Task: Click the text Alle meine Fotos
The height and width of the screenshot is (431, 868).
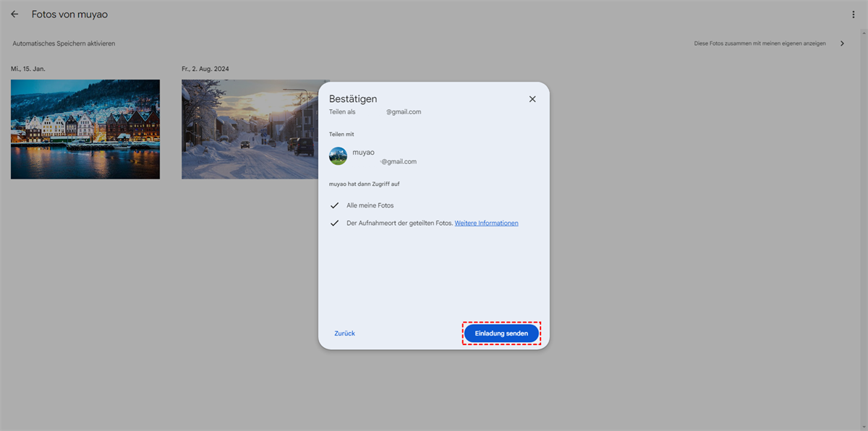Action: (370, 205)
